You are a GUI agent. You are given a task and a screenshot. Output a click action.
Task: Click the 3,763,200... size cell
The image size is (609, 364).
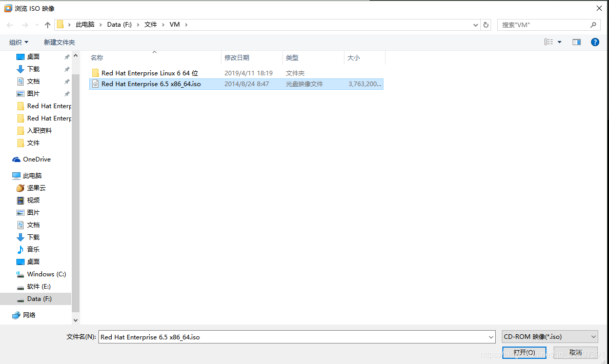point(364,84)
